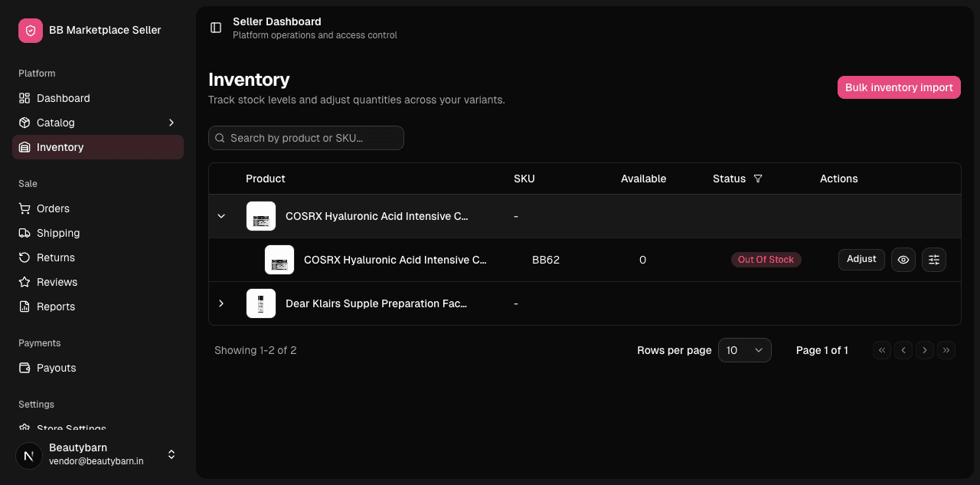This screenshot has height=485, width=980.
Task: Go to the next page
Action: coord(925,350)
